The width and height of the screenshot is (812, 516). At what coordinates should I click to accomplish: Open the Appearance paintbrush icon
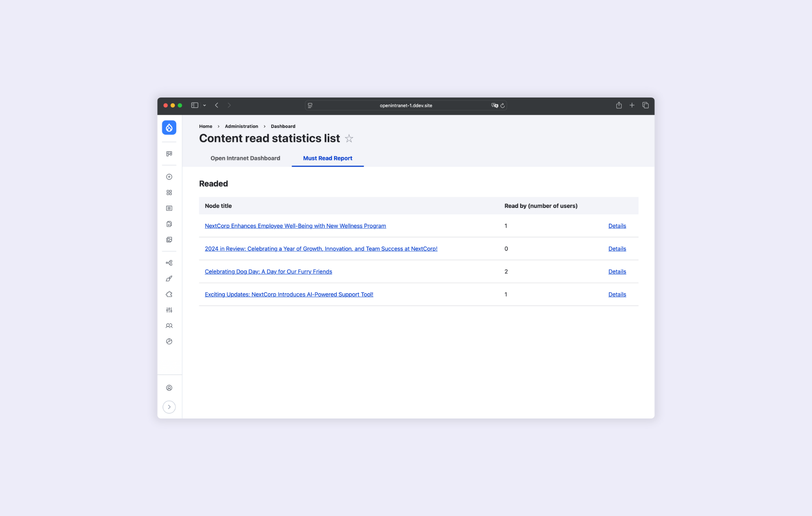click(169, 279)
